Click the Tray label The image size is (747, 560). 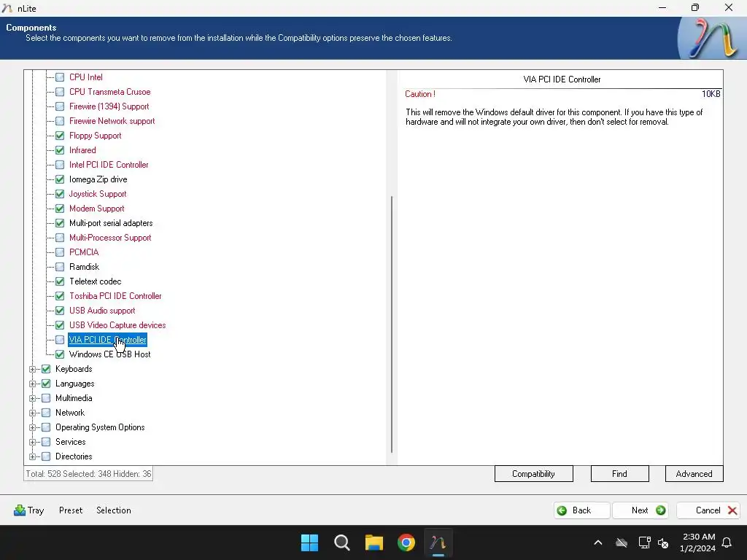coord(36,510)
